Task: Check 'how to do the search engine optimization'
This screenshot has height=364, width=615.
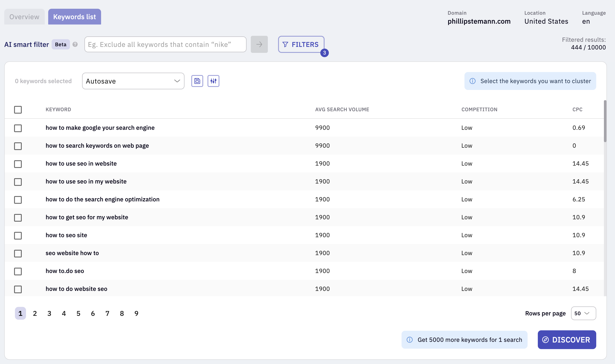Action: [18, 200]
